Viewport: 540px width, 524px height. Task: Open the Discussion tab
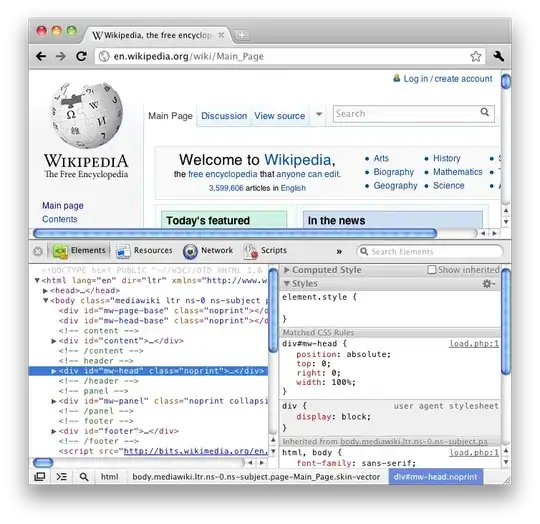pos(224,116)
